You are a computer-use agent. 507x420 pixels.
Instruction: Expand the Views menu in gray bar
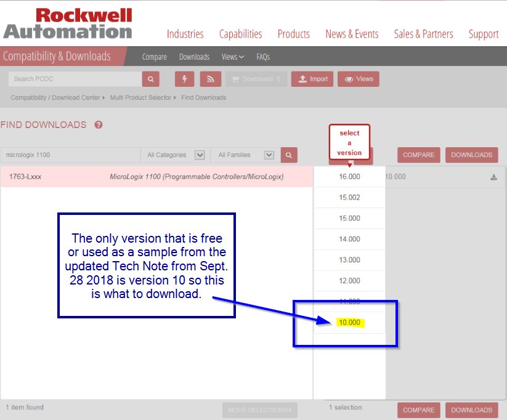[232, 57]
